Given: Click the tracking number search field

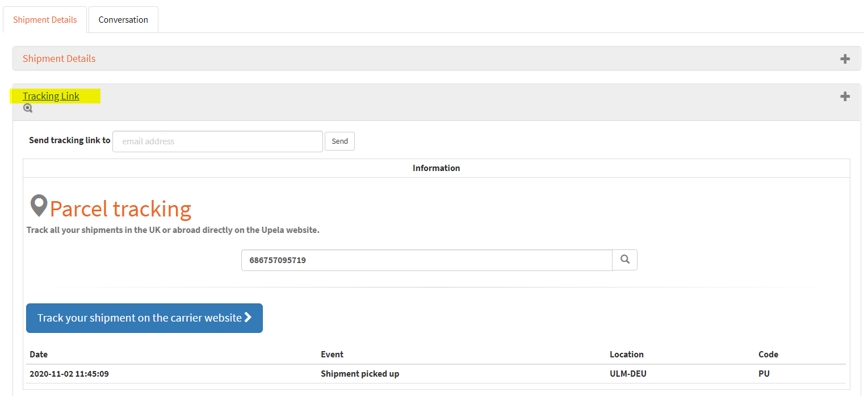Looking at the screenshot, I should click(x=426, y=260).
